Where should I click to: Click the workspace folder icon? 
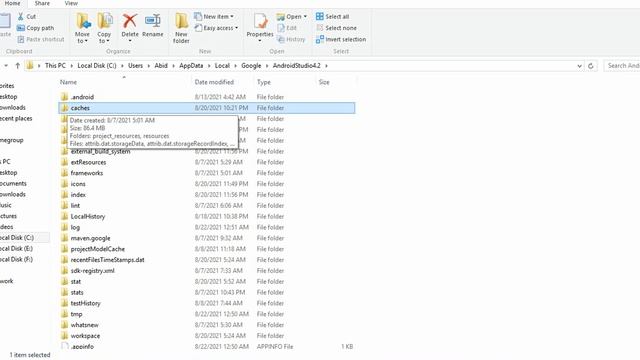(64, 336)
